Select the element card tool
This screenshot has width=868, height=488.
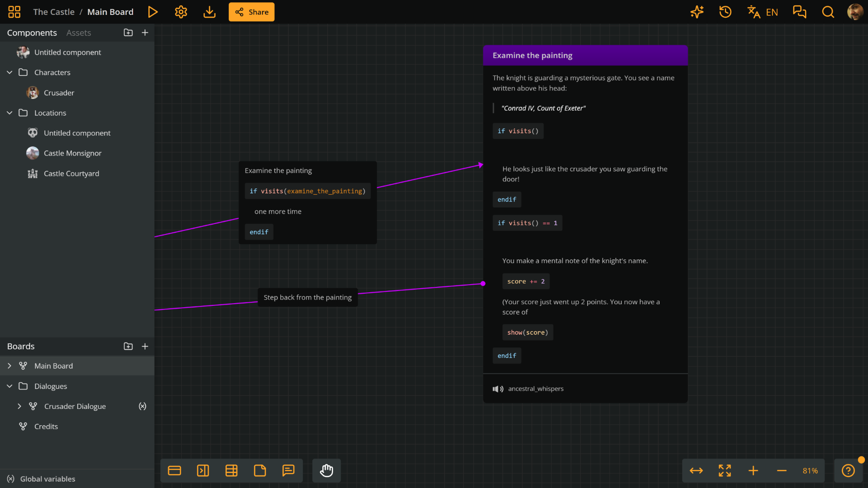[175, 471]
